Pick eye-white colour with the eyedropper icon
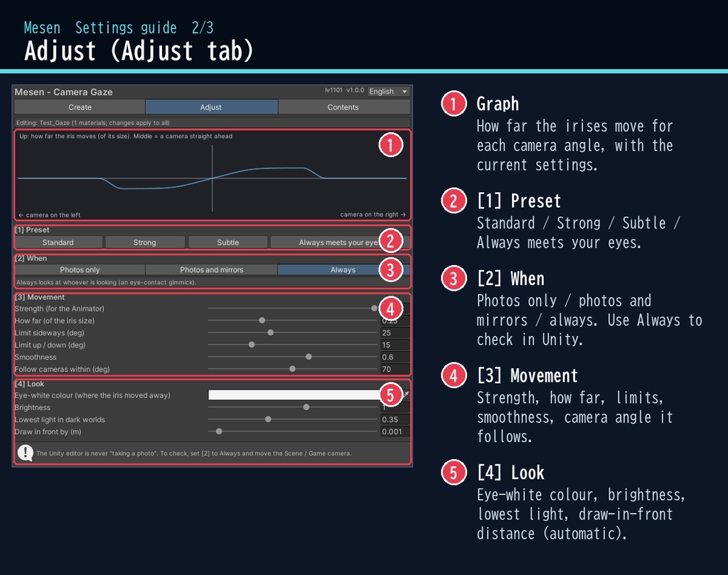 tap(406, 394)
